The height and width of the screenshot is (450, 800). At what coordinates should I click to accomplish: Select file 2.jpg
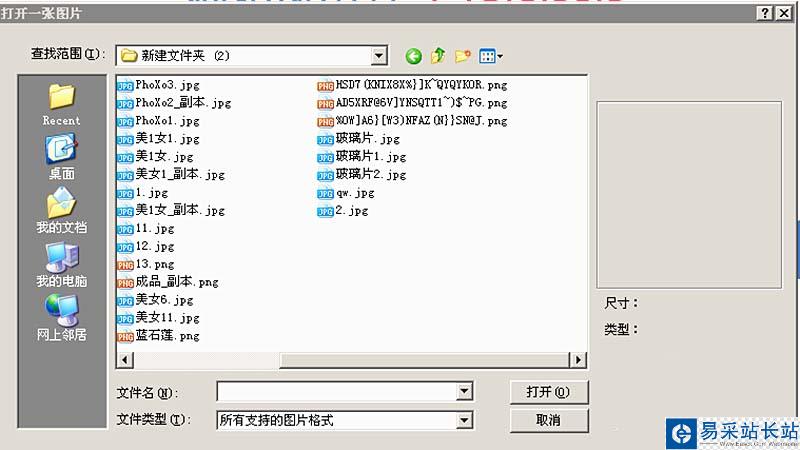click(343, 211)
